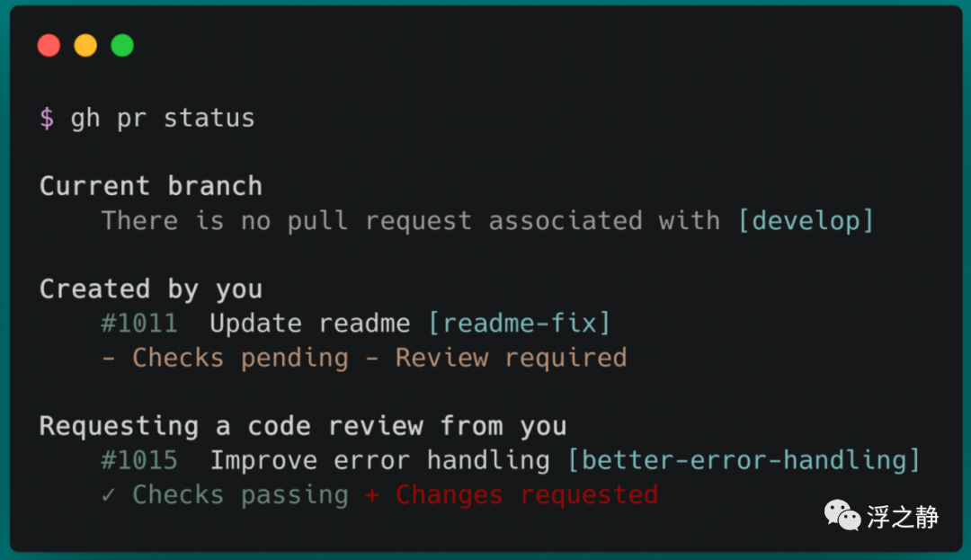Click the "Review required" status text
Viewport: 971px width, 560px height.
[x=511, y=358]
